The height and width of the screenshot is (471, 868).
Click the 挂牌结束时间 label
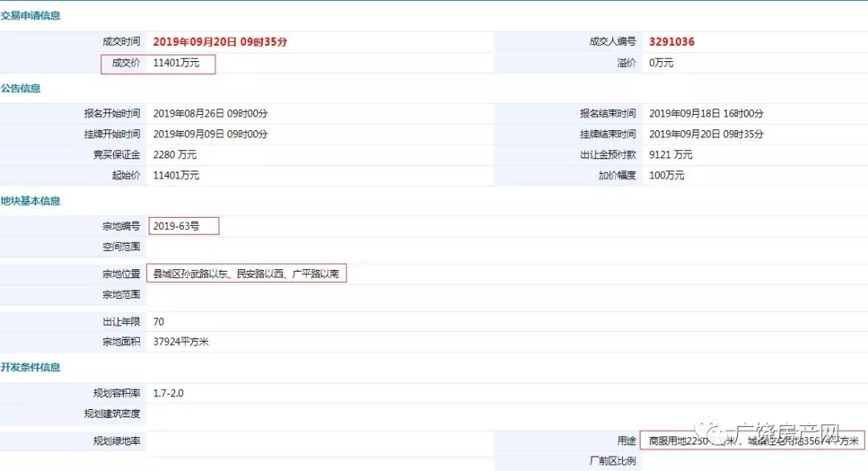[608, 134]
